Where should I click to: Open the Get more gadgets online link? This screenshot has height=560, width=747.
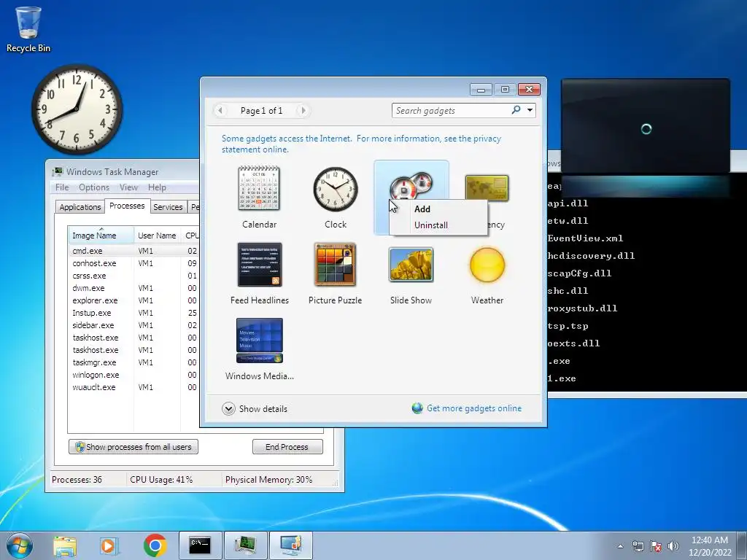[x=474, y=408]
